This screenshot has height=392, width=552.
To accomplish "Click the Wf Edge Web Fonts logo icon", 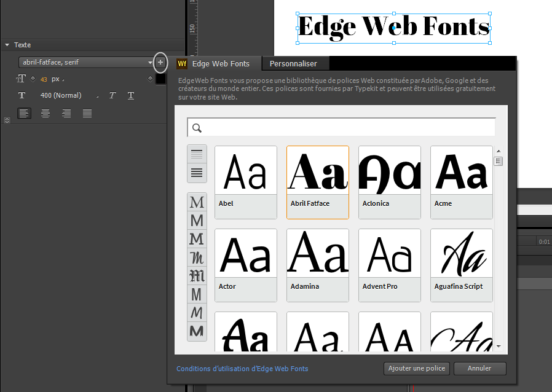I will point(182,64).
